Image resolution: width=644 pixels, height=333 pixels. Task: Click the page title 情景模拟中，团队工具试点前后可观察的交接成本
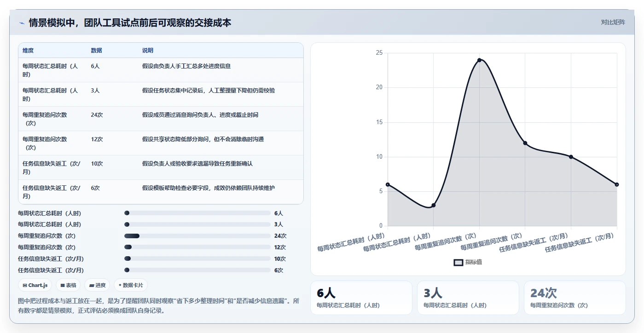[x=130, y=23]
